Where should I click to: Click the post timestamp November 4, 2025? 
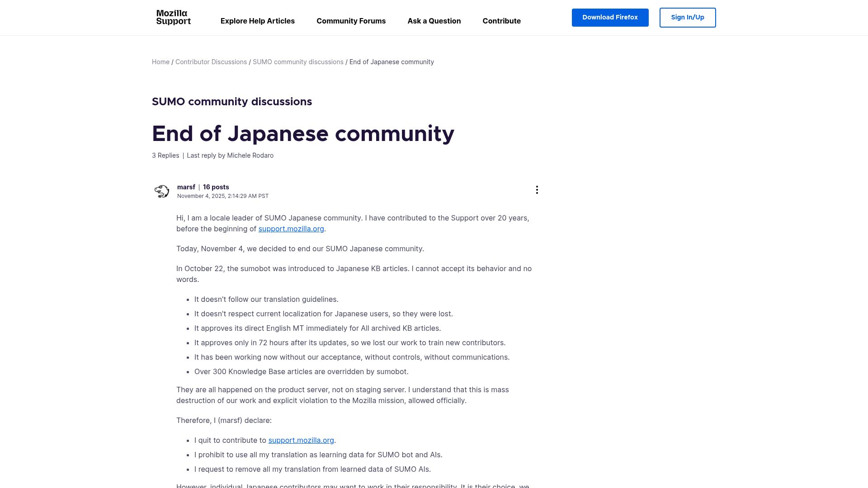pos(223,196)
